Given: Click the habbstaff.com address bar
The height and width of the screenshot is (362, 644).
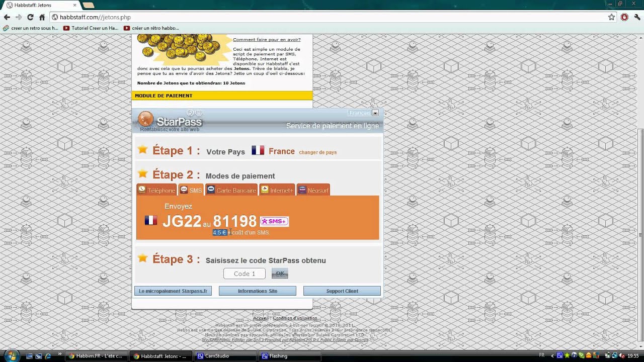Looking at the screenshot, I should [x=327, y=17].
